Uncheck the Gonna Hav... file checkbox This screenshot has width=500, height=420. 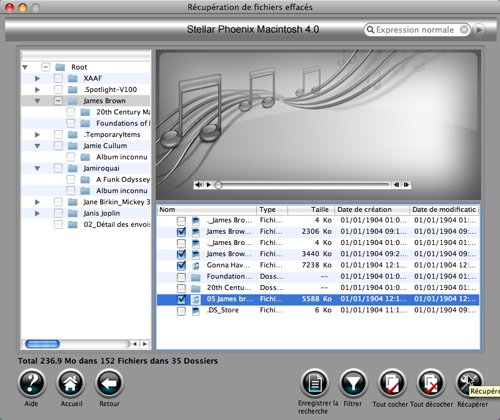pos(181,265)
